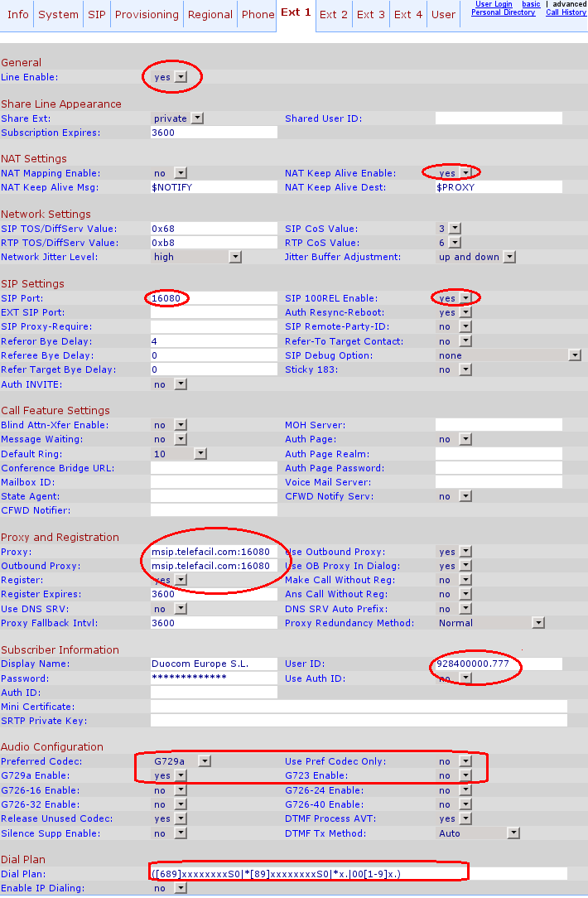This screenshot has height=898, width=588.
Task: Open the SIP 100REL Enable dropdown
Action: [x=465, y=298]
